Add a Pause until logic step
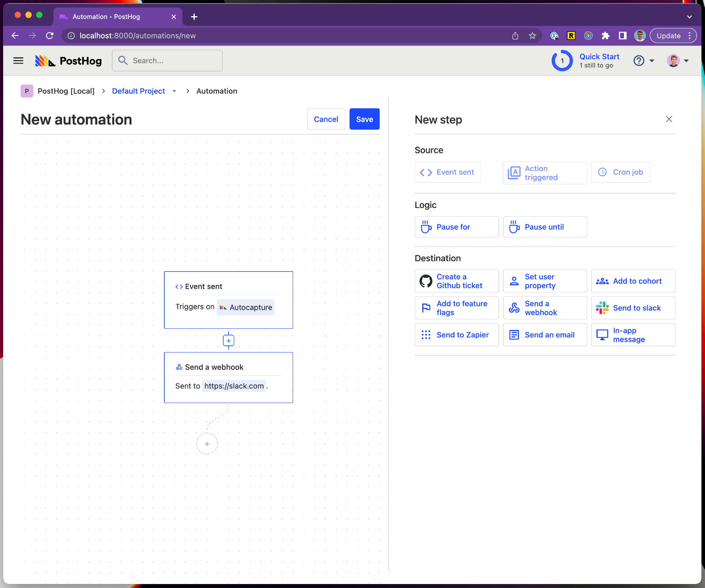The height and width of the screenshot is (588, 705). pos(545,227)
